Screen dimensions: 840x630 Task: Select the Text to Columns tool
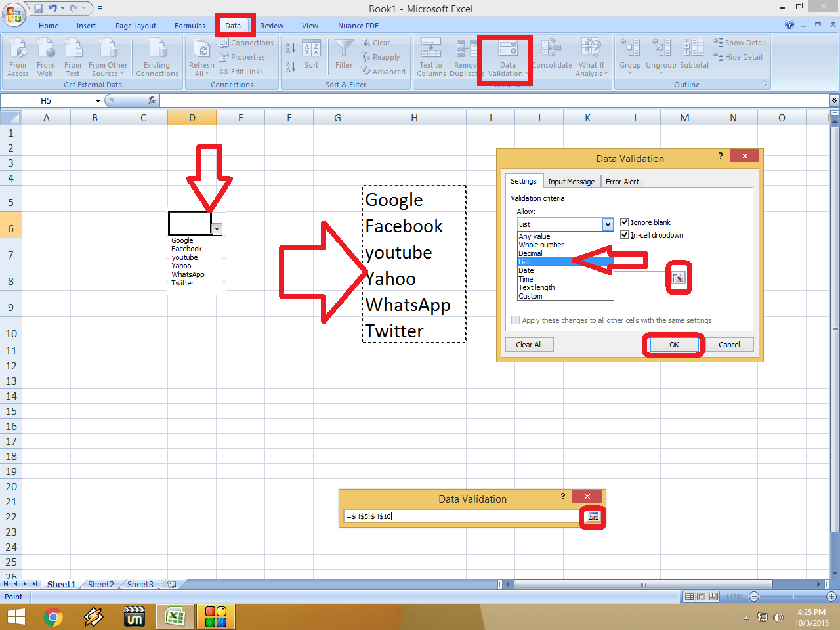[430, 57]
